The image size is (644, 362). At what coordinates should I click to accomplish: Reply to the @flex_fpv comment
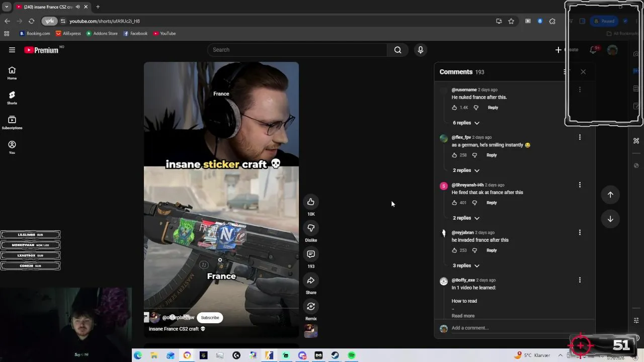[x=492, y=155]
